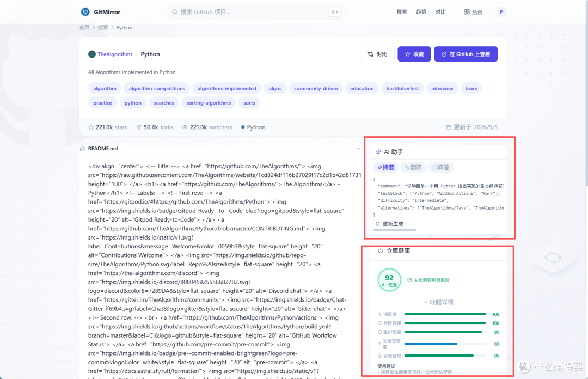This screenshot has width=588, height=379.
Task: Go to 首页 breadcrumb
Action: [84, 27]
